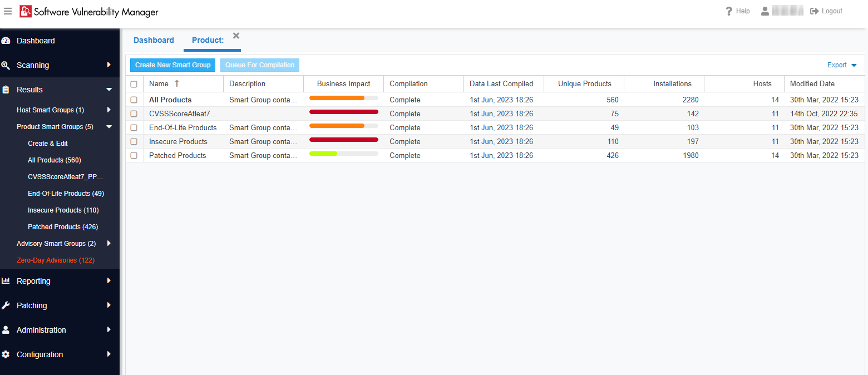This screenshot has height=375, width=868.
Task: Click Create New Smart Group button
Action: (x=172, y=65)
